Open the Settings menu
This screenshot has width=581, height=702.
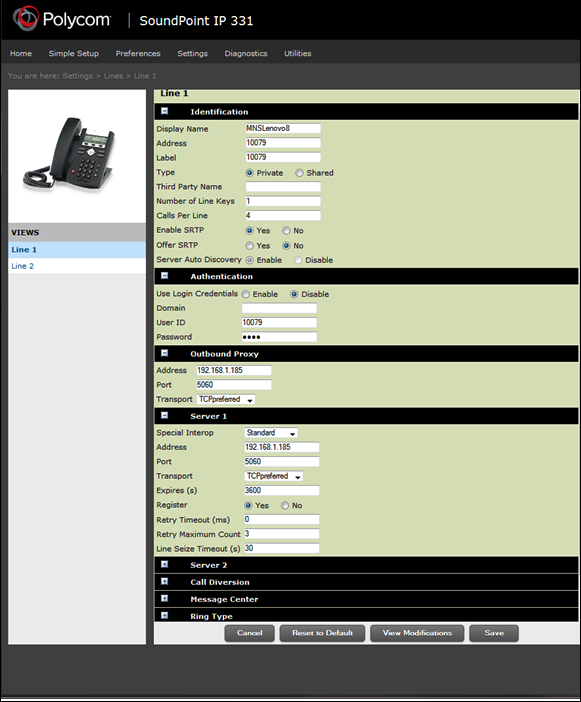tap(192, 53)
